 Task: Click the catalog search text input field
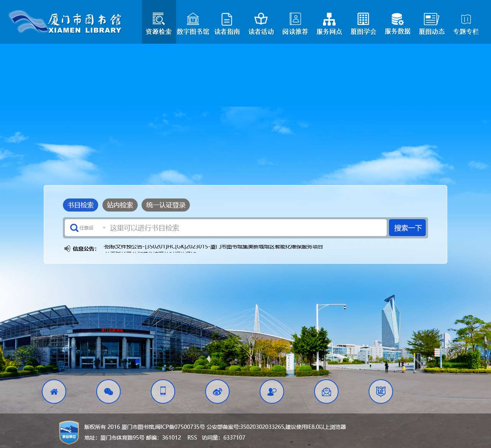pos(245,228)
